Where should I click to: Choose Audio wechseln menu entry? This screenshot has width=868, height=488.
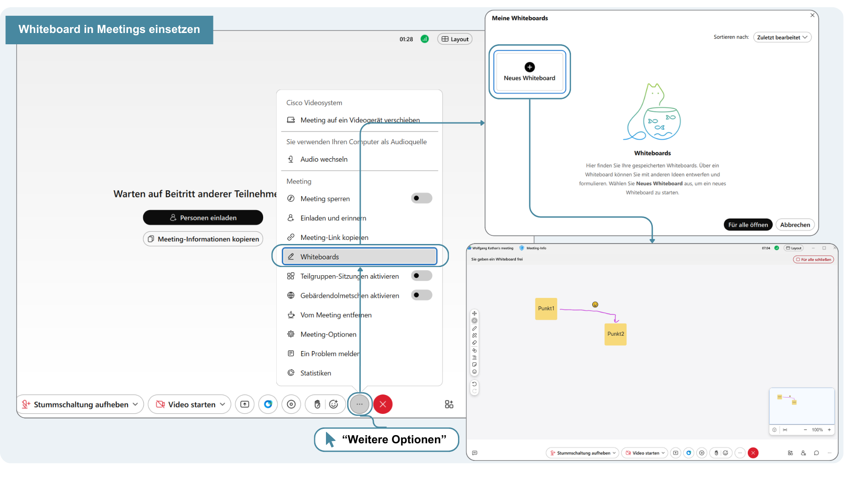click(x=360, y=160)
